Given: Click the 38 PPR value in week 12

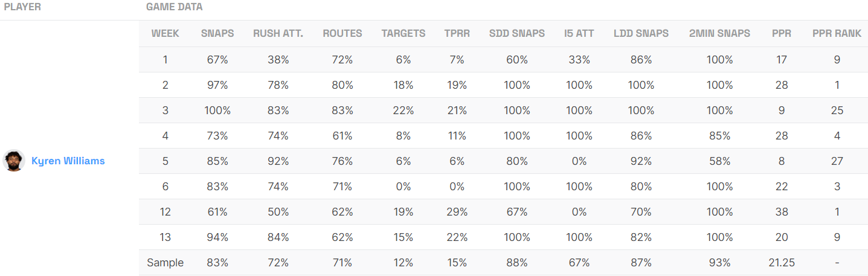Looking at the screenshot, I should [x=782, y=212].
